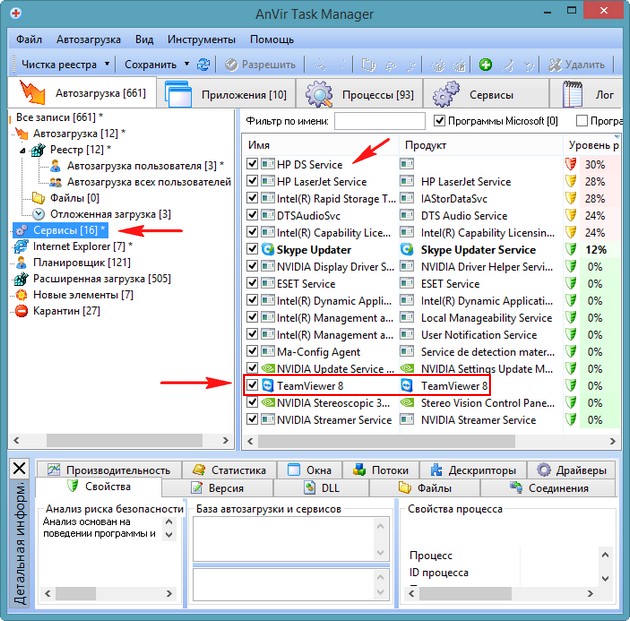Click the AnVir red cross title bar icon
This screenshot has width=630, height=621.
[x=16, y=14]
